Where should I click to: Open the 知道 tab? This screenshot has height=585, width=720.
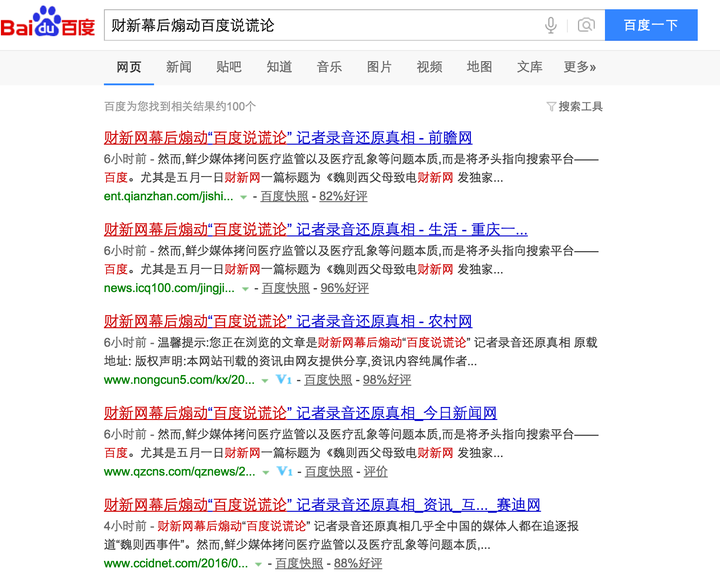(279, 67)
